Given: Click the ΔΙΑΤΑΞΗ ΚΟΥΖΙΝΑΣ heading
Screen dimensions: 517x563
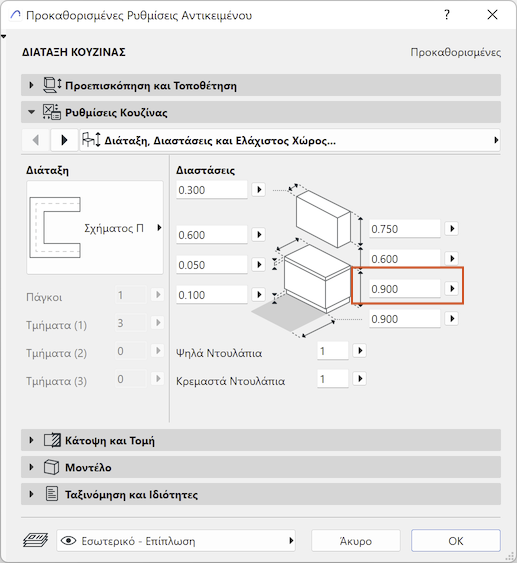Looking at the screenshot, I should pyautogui.click(x=74, y=52).
